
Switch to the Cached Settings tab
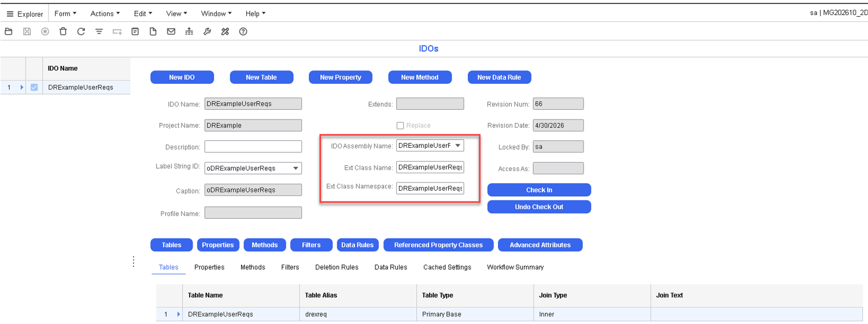point(447,267)
